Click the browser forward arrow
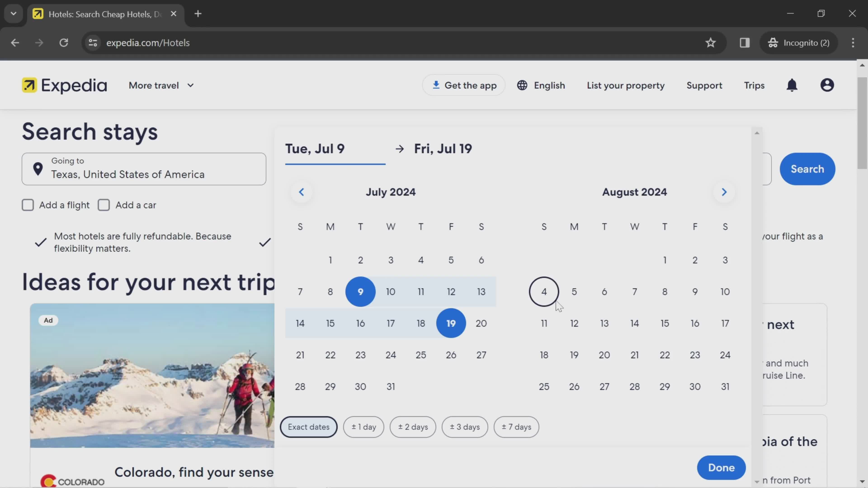 click(x=39, y=43)
